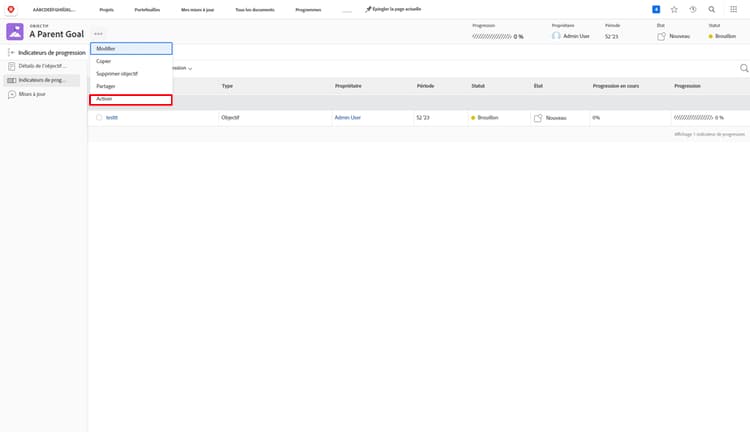Click the list search magnifier icon

pos(744,68)
